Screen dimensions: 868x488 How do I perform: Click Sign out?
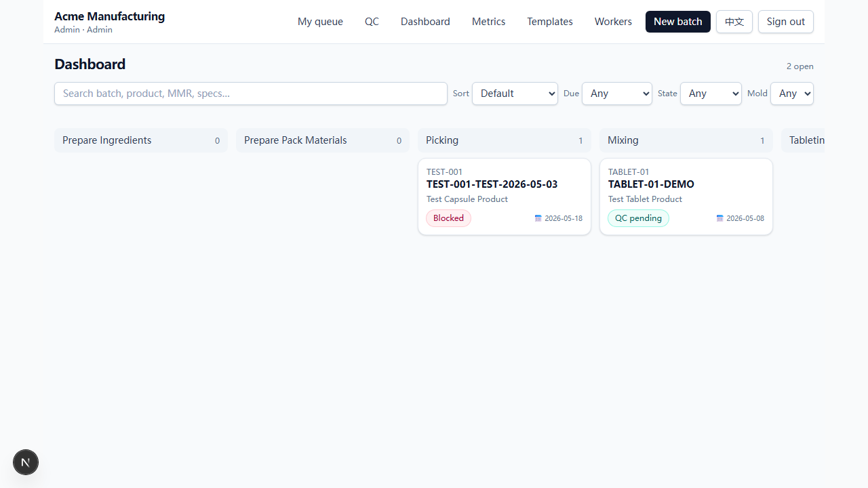tap(786, 22)
